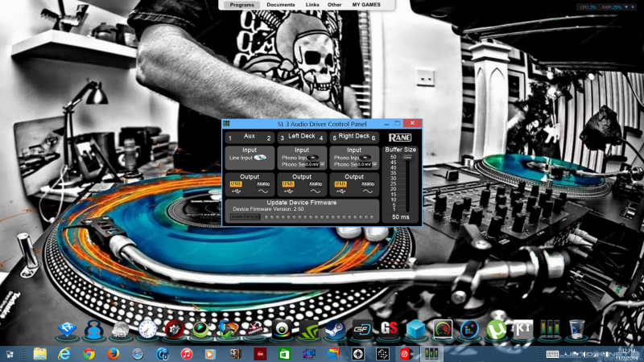644x362 pixels.
Task: Enable USB output for Left Deck
Action: tap(288, 184)
